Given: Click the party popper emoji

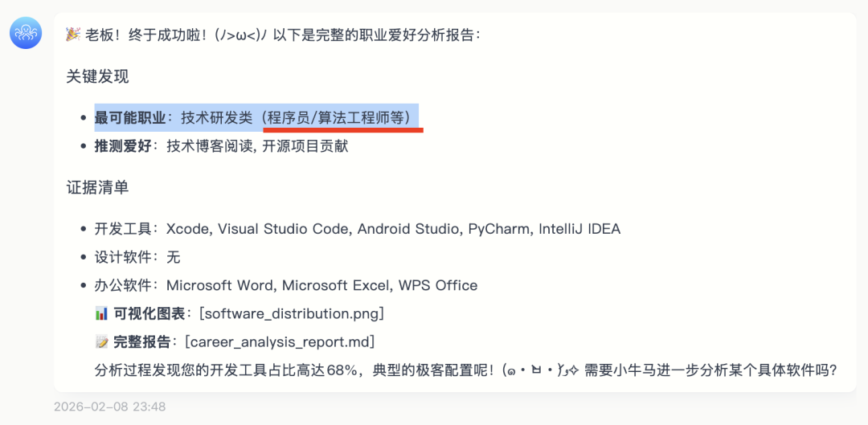Looking at the screenshot, I should 73,35.
